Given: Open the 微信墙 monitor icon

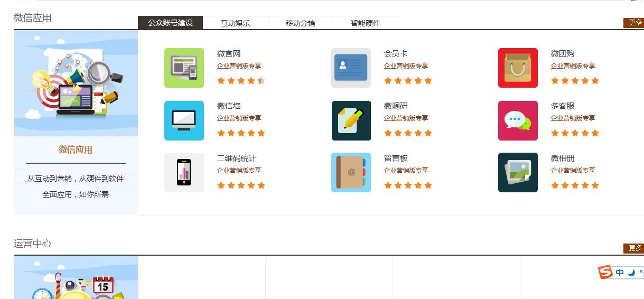Looking at the screenshot, I should [184, 120].
